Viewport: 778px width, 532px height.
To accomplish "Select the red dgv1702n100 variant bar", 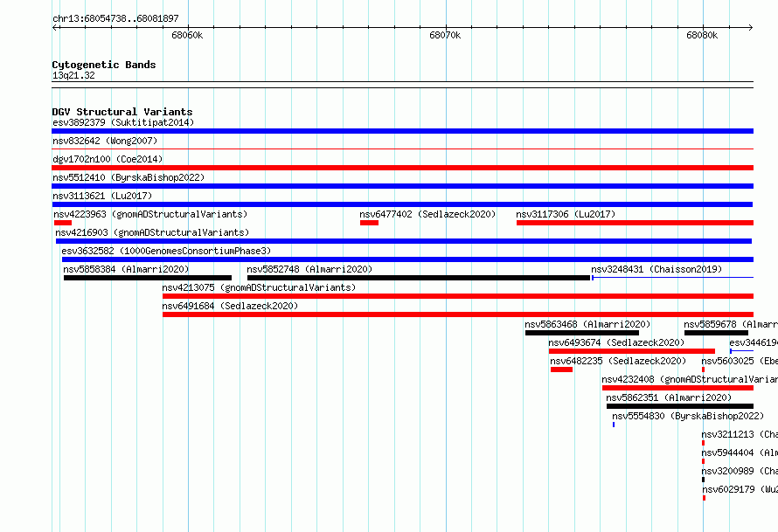I will (402, 168).
